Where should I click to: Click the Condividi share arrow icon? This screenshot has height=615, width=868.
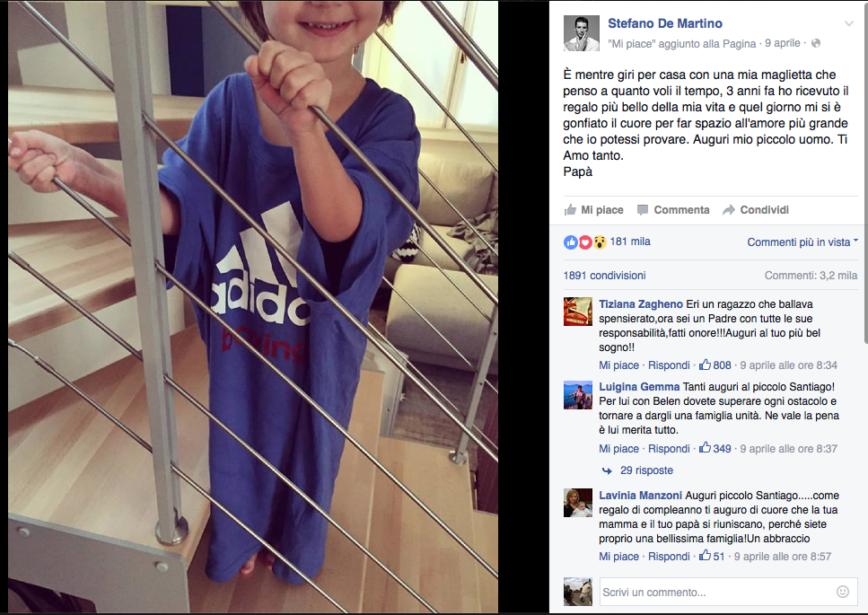click(729, 210)
